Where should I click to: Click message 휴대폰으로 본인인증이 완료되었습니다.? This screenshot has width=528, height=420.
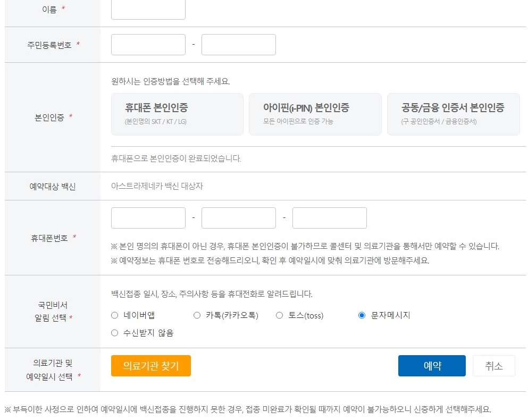click(176, 158)
